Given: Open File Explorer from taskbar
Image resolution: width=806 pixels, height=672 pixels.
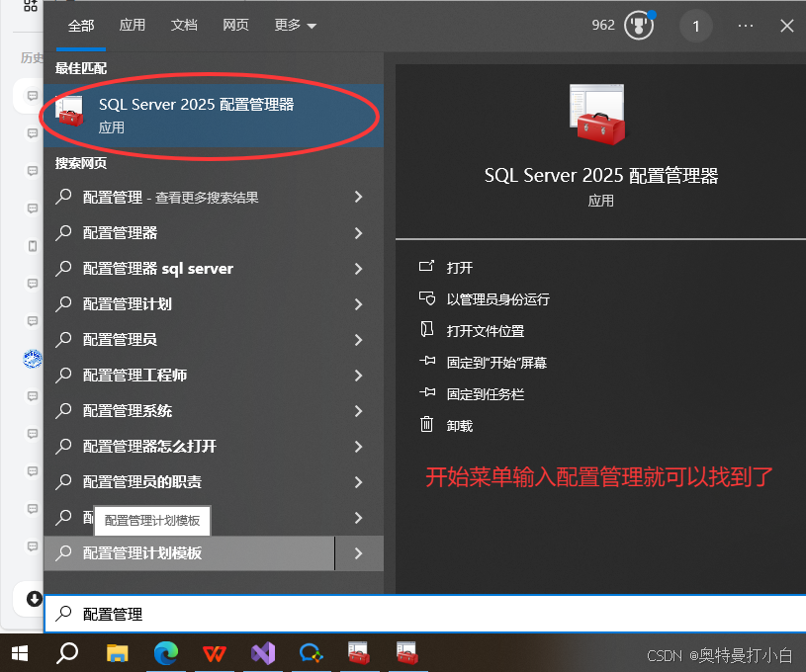Looking at the screenshot, I should point(118,653).
